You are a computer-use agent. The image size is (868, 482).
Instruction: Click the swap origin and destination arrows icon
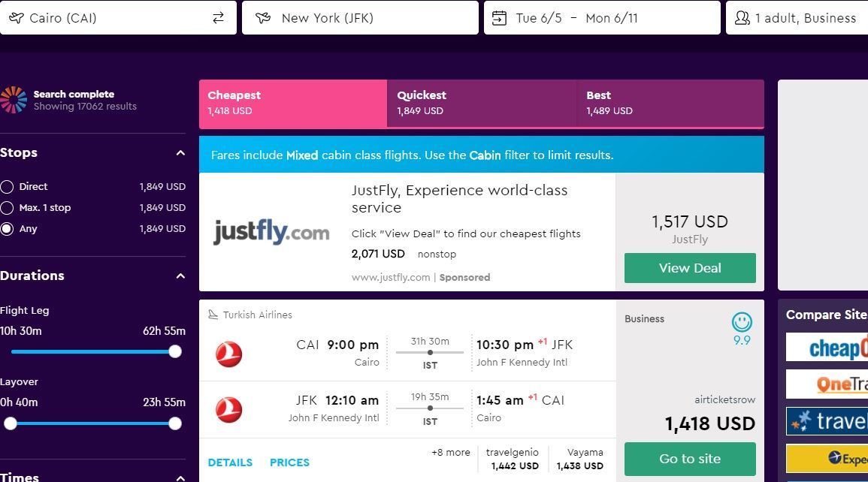click(x=218, y=18)
